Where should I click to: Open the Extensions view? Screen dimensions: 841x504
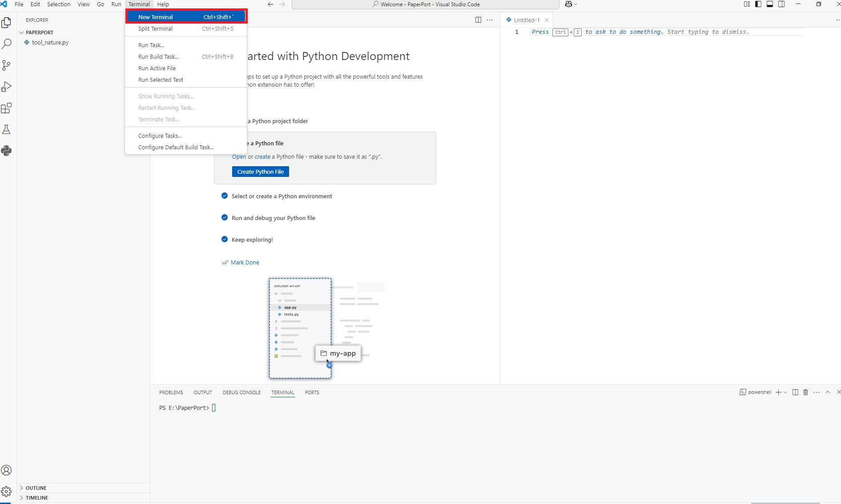(7, 108)
